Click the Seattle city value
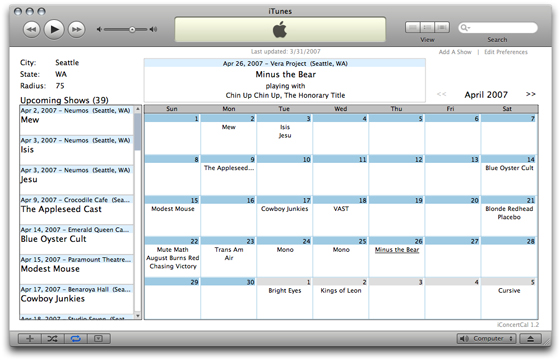Image resolution: width=560 pixels, height=360 pixels. tap(67, 62)
